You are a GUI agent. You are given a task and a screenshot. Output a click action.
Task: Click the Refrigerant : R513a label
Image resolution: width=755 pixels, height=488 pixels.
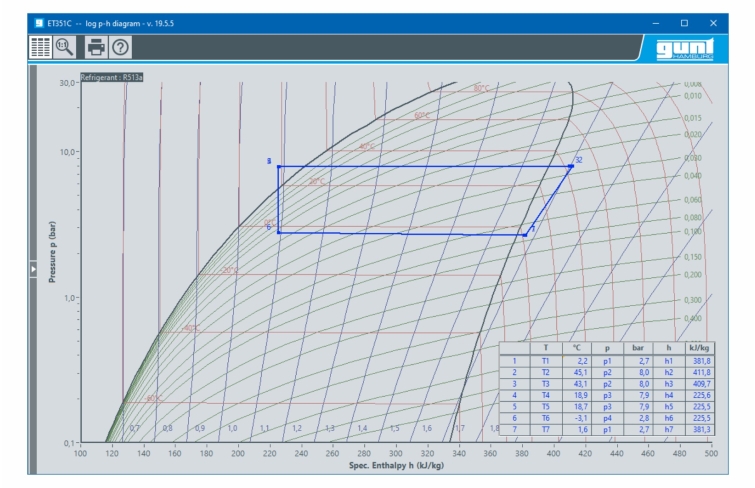coord(112,77)
